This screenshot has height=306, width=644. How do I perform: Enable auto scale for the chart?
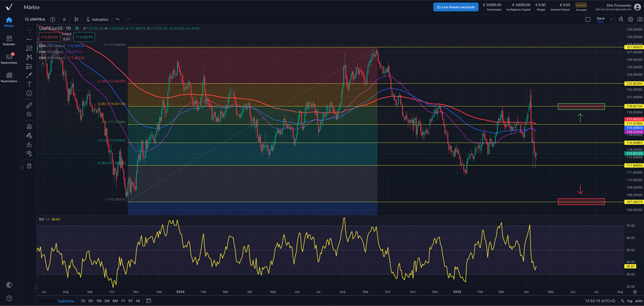point(638,301)
